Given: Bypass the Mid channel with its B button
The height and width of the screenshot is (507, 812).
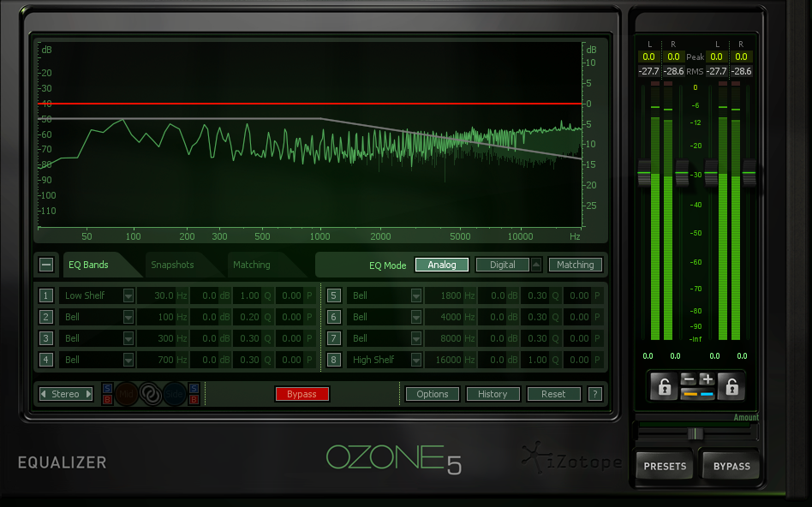Looking at the screenshot, I should tap(107, 399).
